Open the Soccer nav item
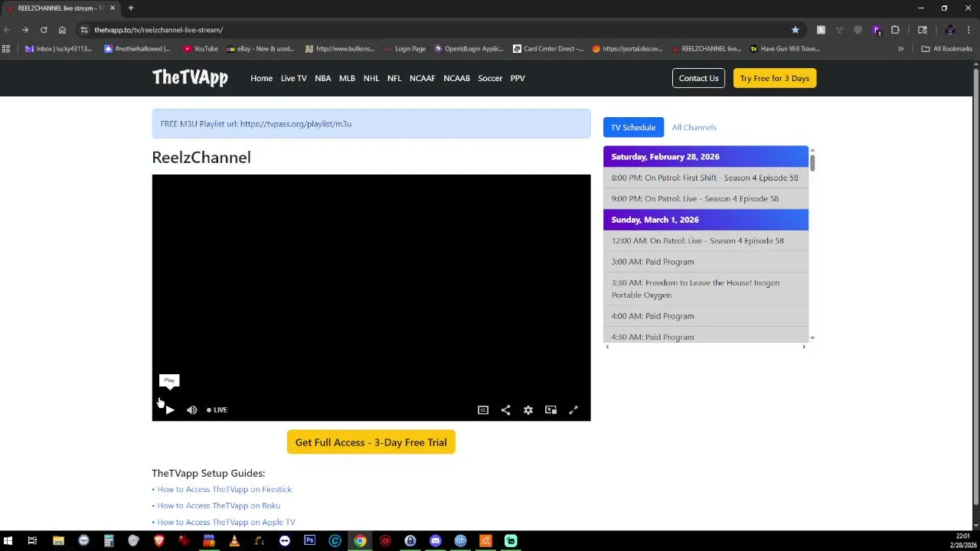Image resolution: width=980 pixels, height=551 pixels. point(490,78)
